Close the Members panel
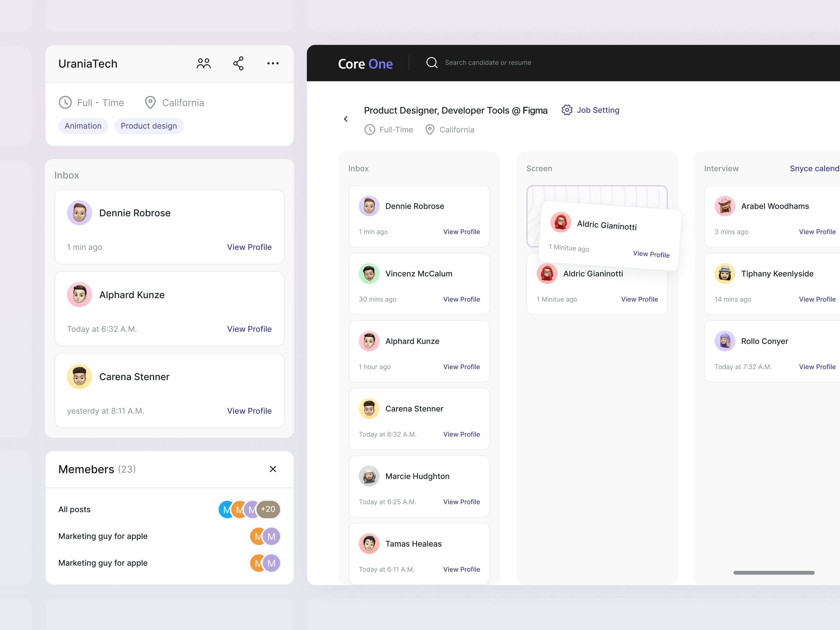This screenshot has width=840, height=630. (273, 469)
